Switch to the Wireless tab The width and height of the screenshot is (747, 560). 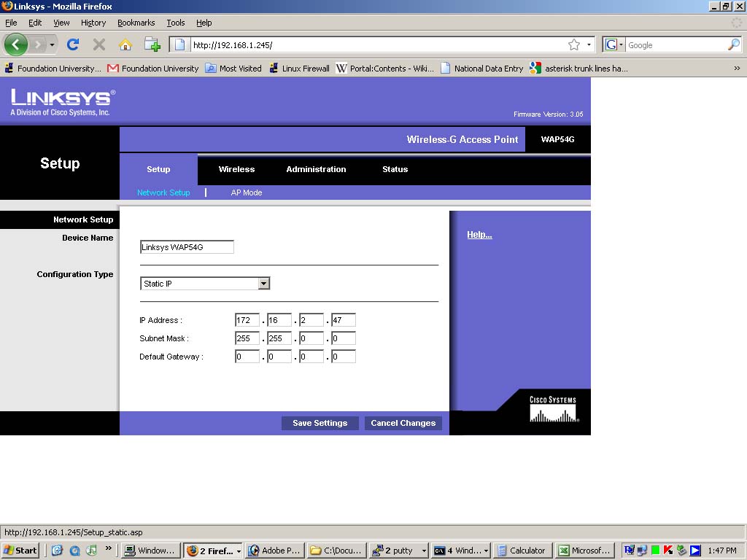pos(236,169)
